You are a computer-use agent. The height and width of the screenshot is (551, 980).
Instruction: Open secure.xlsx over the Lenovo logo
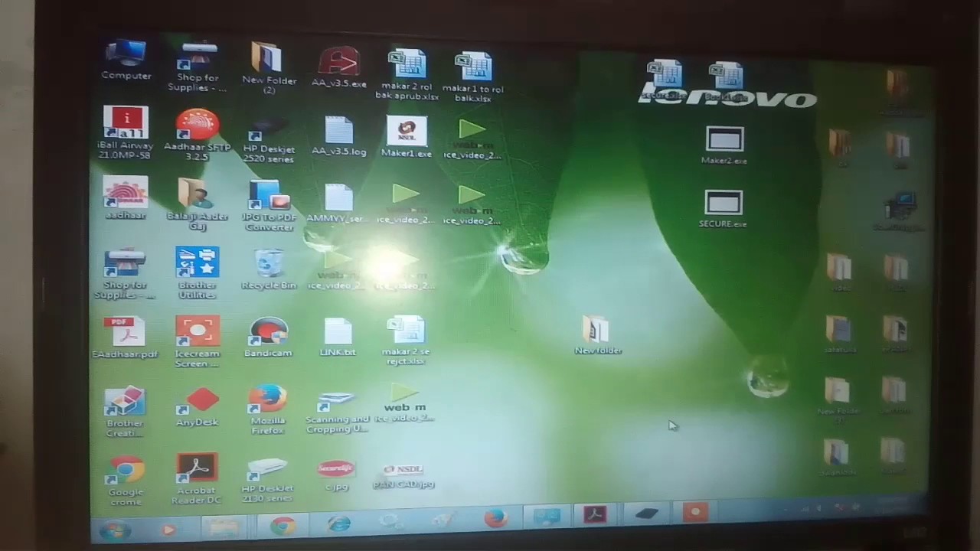point(663,81)
